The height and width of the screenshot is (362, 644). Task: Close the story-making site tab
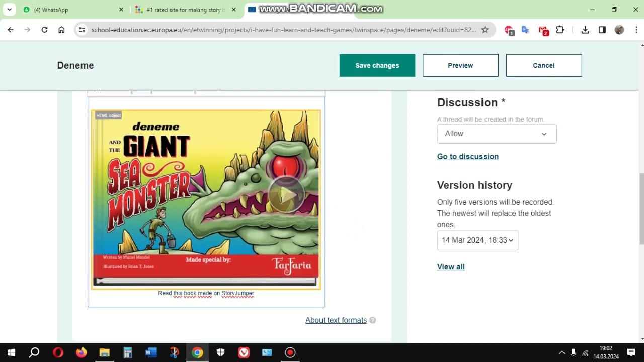233,10
